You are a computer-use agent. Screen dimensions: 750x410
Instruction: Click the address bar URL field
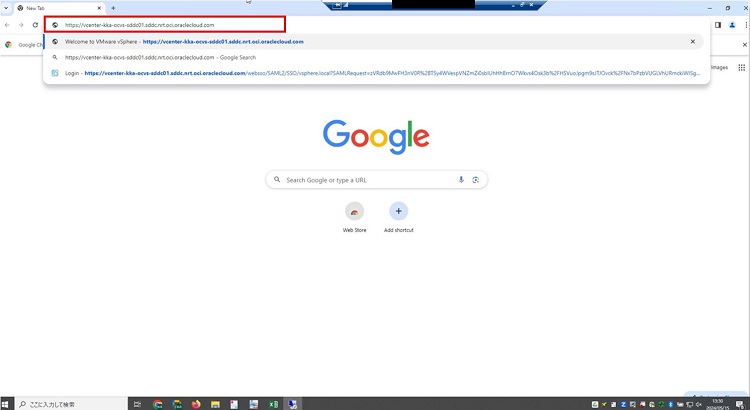[165, 25]
